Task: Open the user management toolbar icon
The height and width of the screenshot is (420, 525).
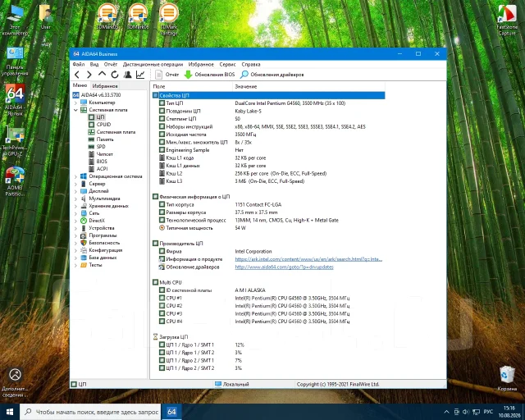Action: pos(128,75)
